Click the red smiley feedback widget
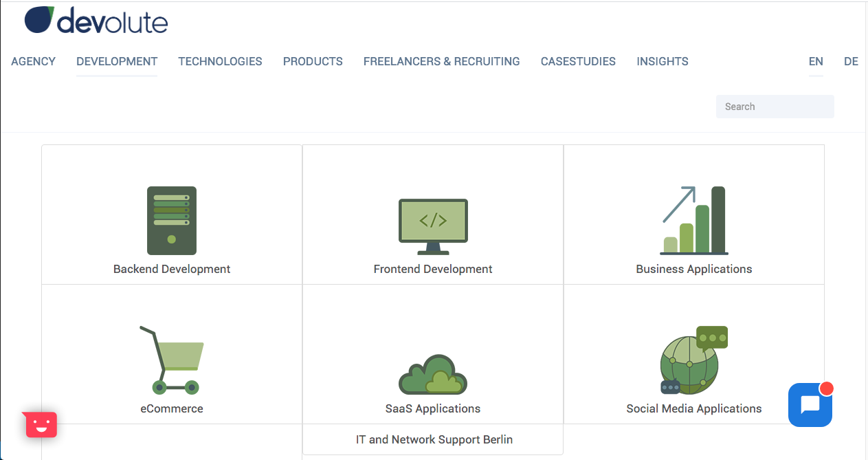The image size is (868, 460). 41,425
